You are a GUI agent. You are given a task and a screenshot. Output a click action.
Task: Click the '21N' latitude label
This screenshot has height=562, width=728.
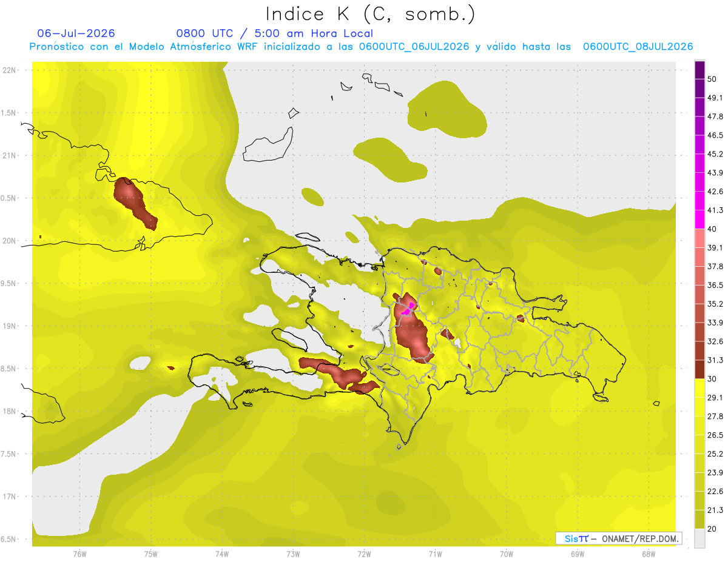(x=9, y=156)
